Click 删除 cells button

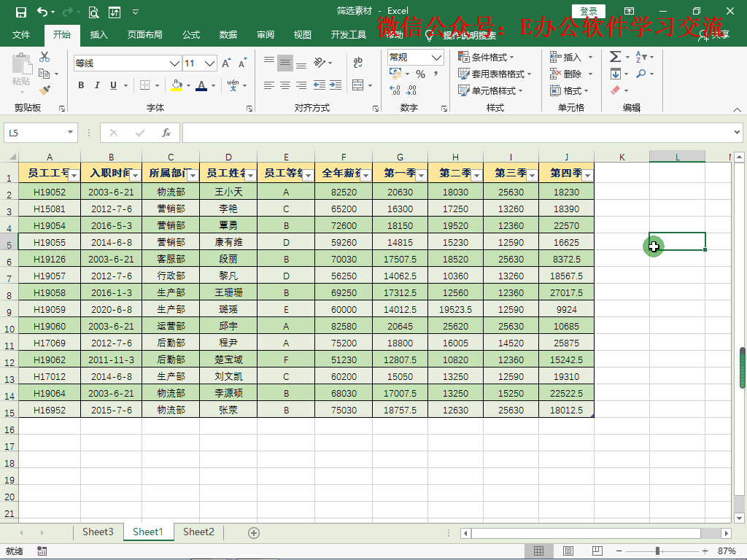pyautogui.click(x=570, y=74)
